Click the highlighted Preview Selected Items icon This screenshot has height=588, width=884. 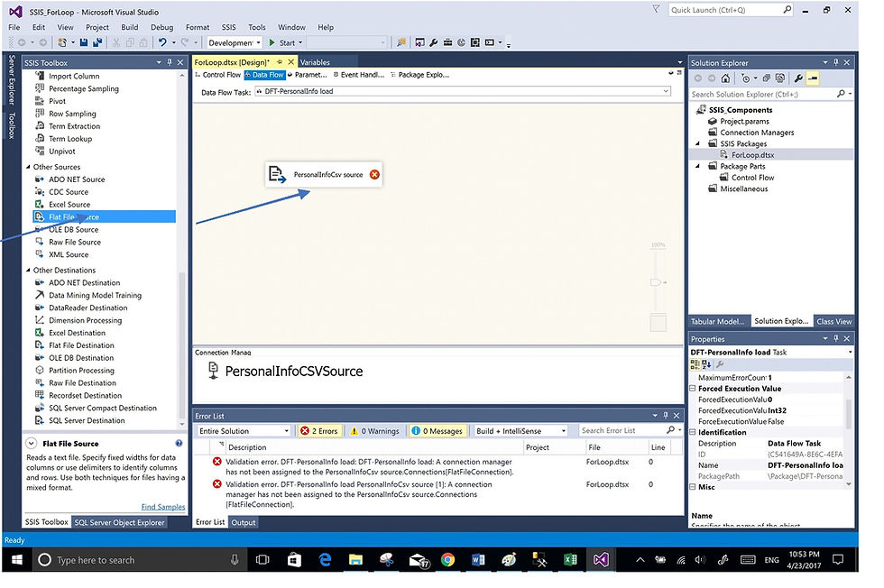tap(813, 78)
